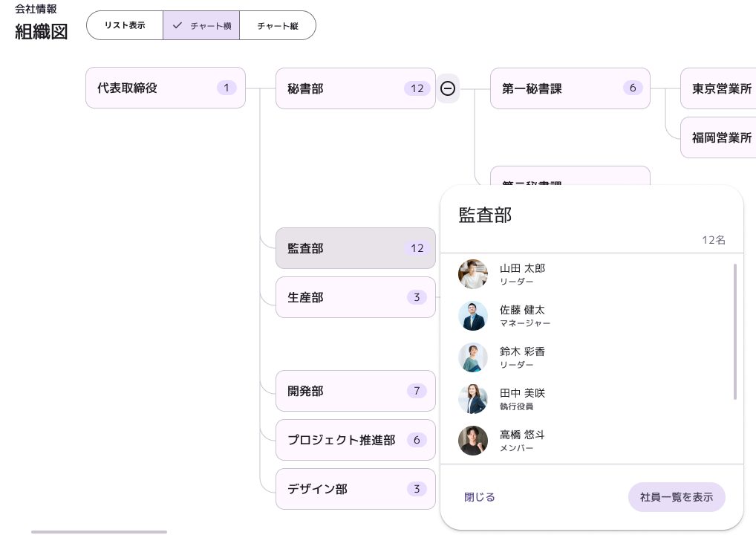
Task: Click the 会社情報 breadcrumb label
Action: click(36, 9)
